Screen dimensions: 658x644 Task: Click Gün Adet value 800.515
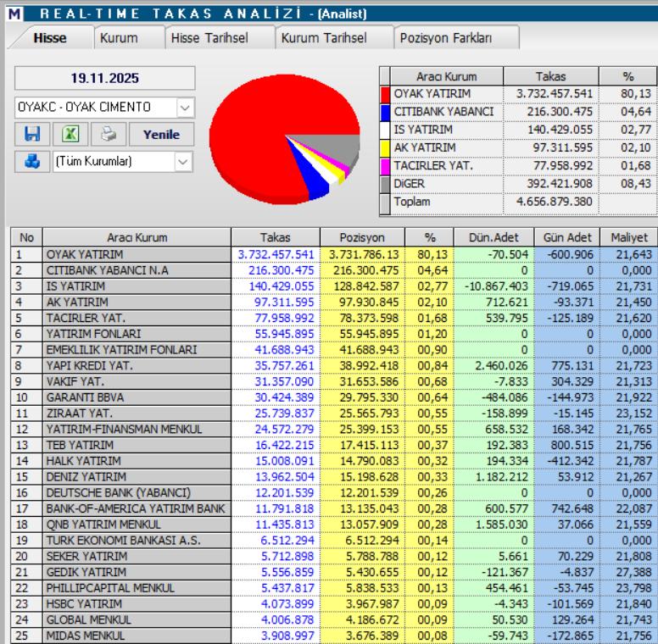click(x=572, y=445)
